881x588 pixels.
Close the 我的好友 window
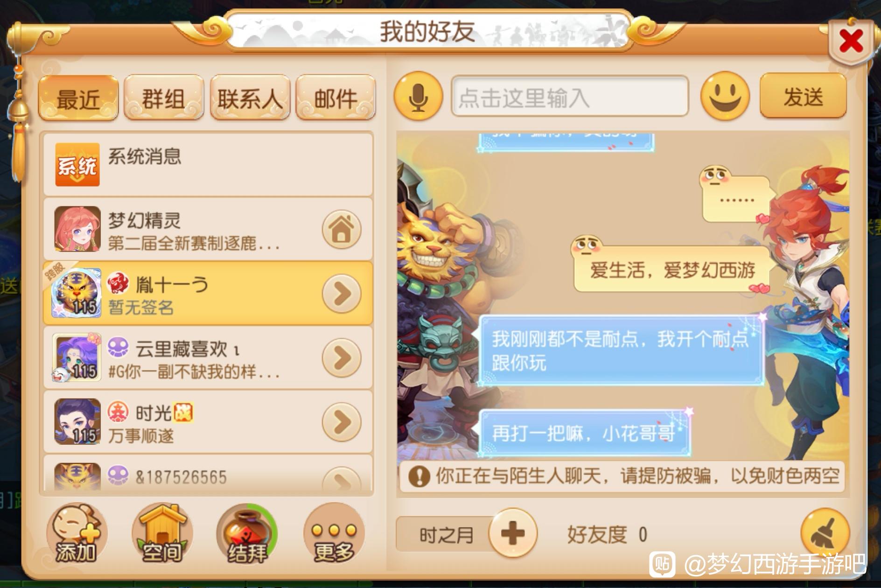[851, 41]
